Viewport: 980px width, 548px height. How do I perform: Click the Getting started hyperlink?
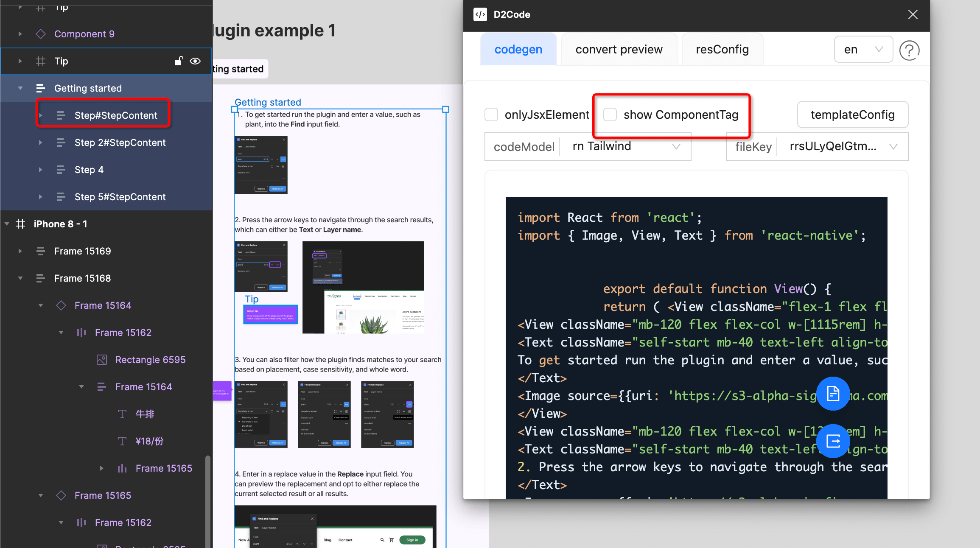coord(268,102)
